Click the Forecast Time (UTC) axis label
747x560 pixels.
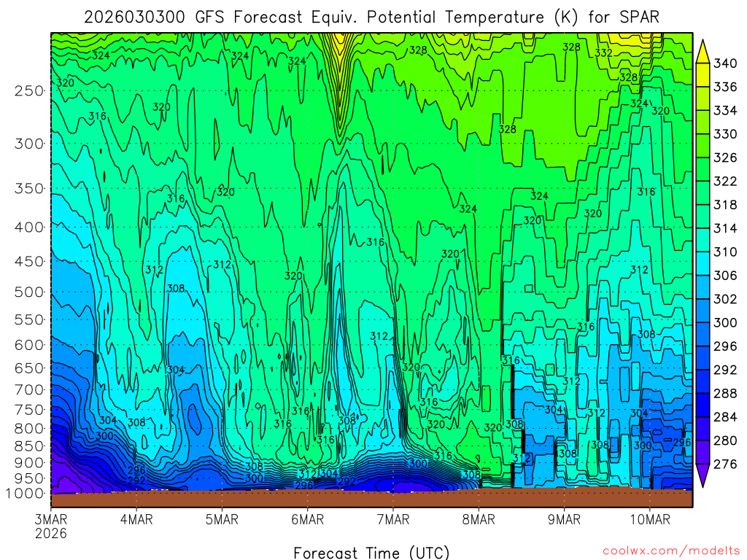point(371,553)
